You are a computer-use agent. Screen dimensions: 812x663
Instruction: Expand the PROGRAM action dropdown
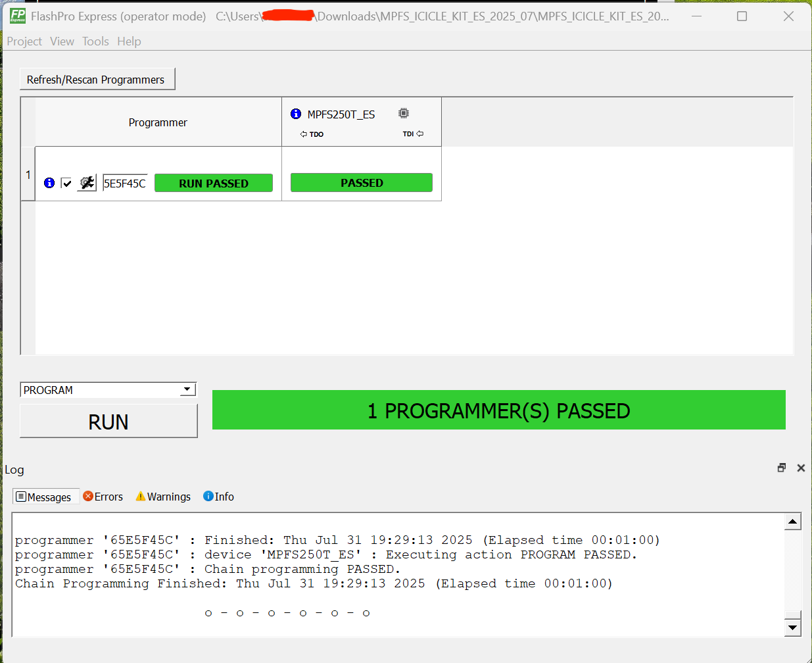pyautogui.click(x=187, y=389)
